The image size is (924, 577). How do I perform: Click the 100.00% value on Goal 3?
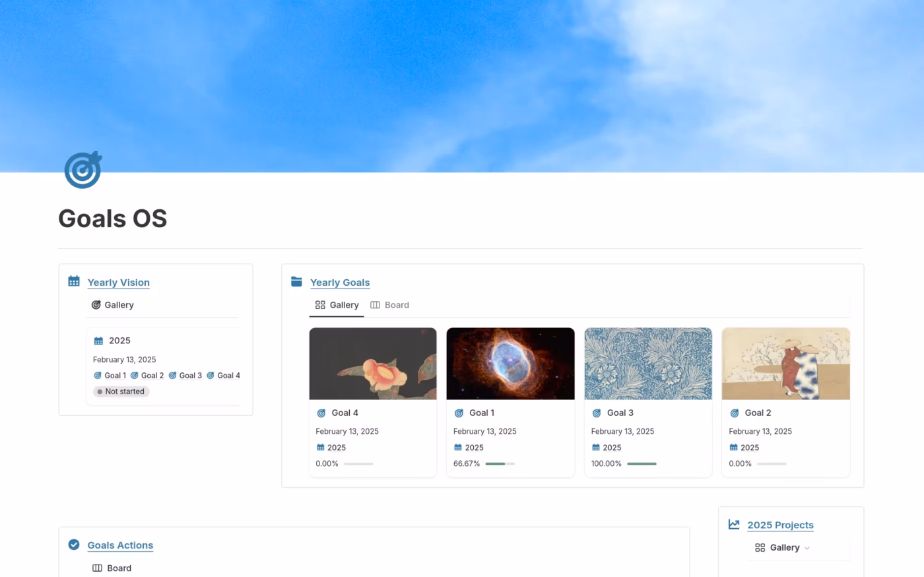(x=607, y=464)
